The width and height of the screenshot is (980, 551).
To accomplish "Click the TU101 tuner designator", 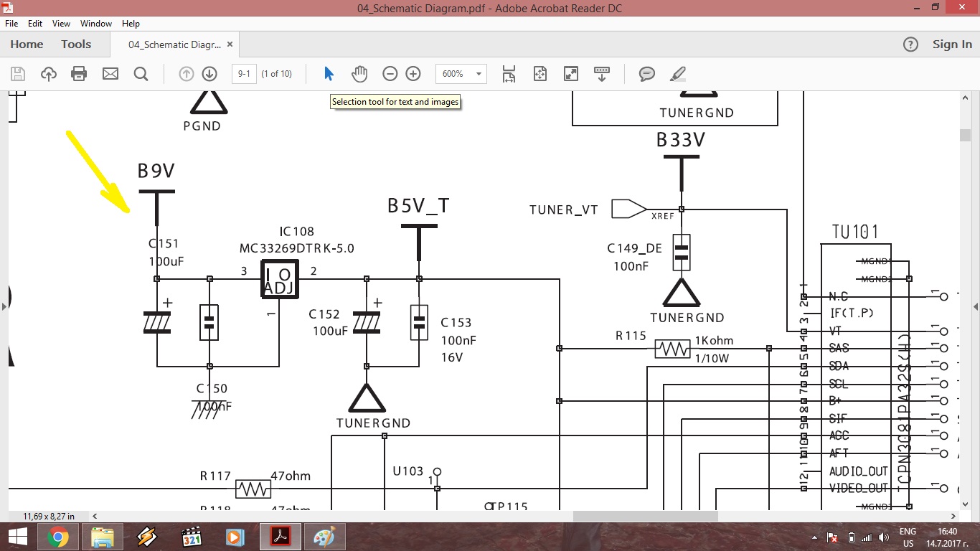I will click(855, 232).
